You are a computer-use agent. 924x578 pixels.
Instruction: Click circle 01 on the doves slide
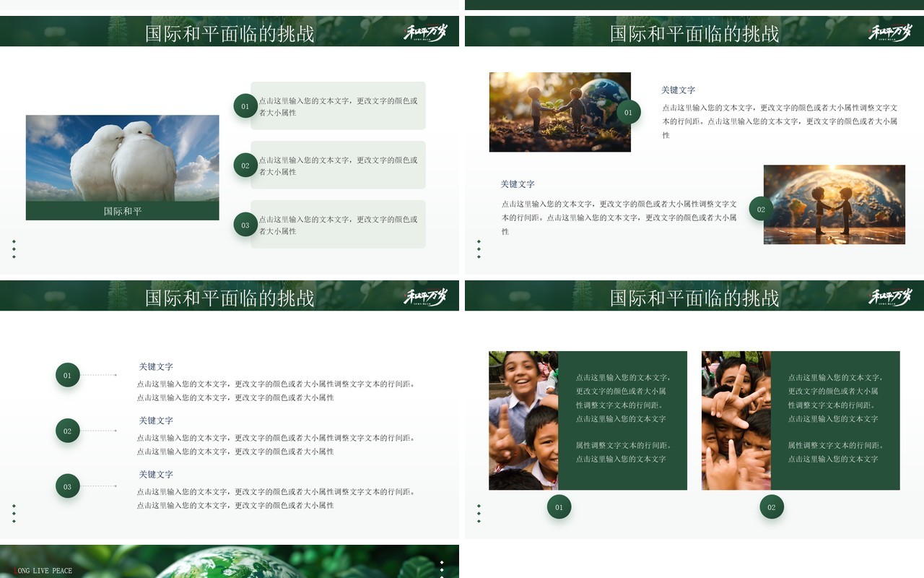(245, 106)
